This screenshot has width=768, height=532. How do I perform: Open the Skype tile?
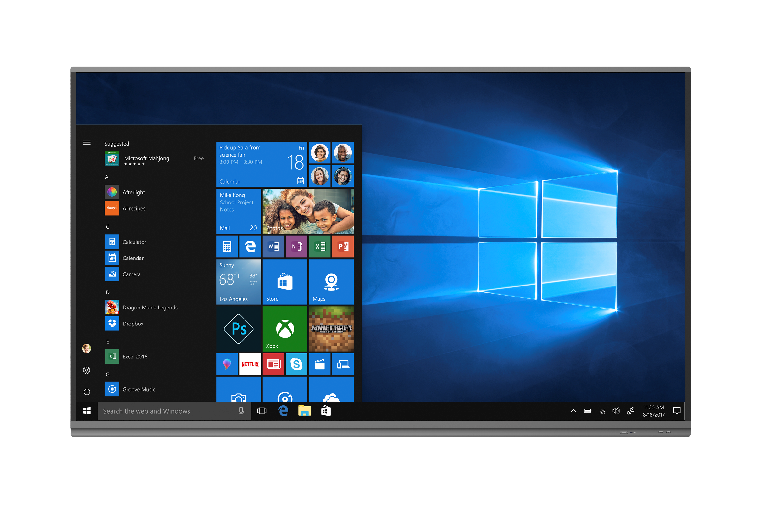(296, 364)
